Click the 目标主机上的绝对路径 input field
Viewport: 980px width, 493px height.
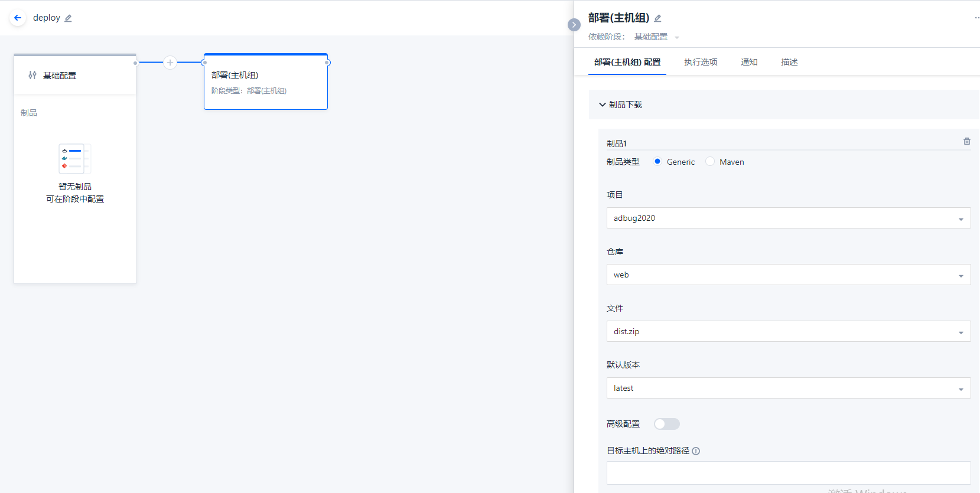[x=788, y=472]
